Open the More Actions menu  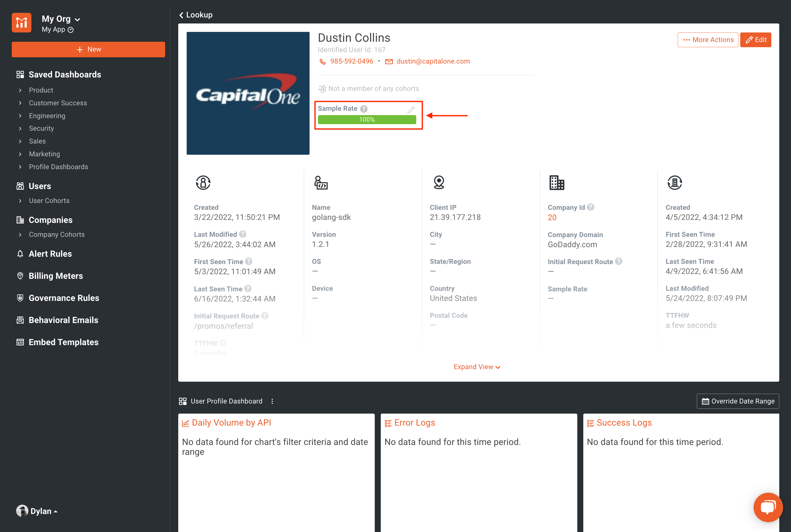point(708,40)
